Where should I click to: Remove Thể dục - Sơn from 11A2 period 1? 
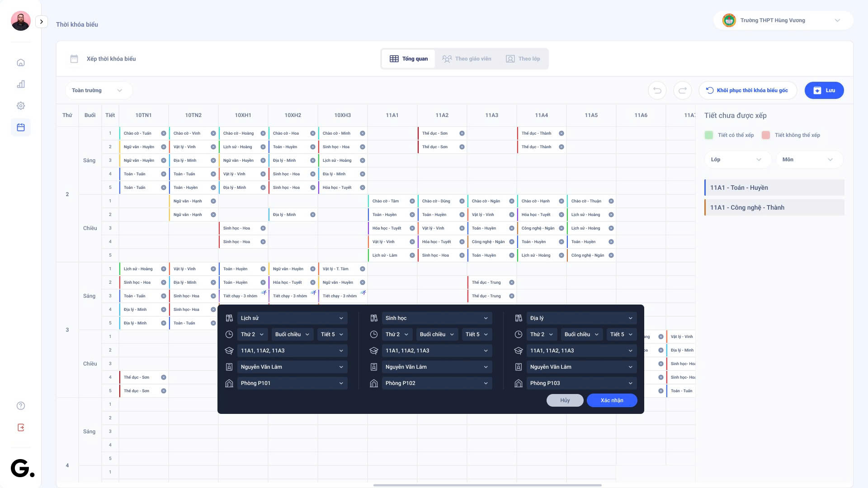pos(462,133)
